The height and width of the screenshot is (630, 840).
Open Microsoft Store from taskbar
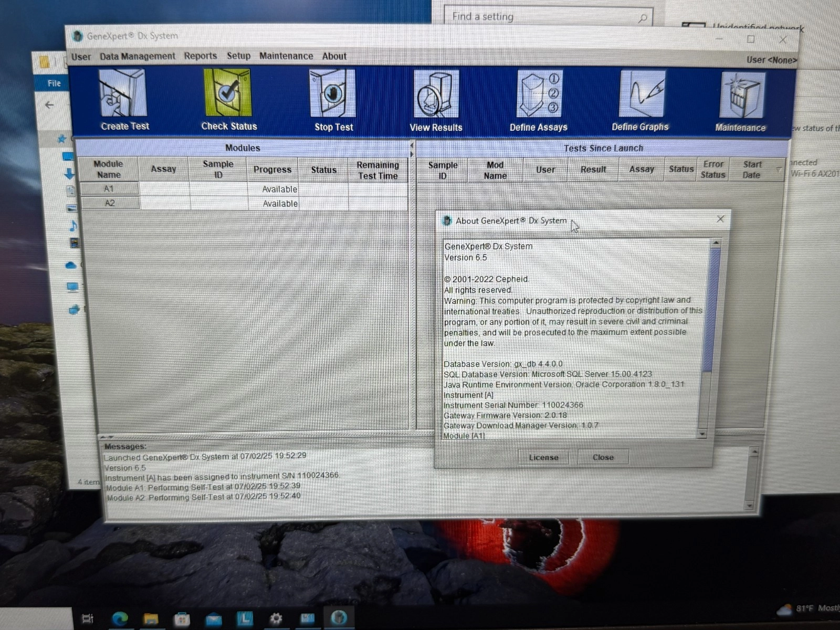click(x=182, y=619)
